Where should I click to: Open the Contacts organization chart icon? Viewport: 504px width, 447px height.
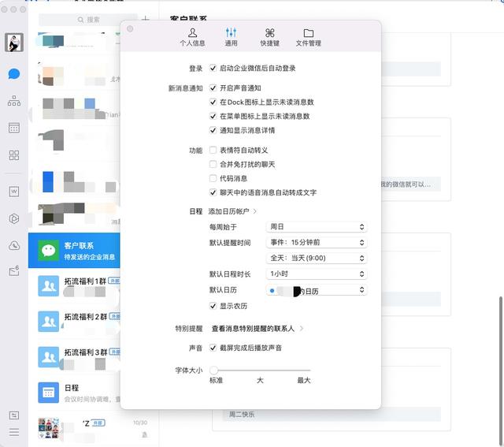(14, 101)
